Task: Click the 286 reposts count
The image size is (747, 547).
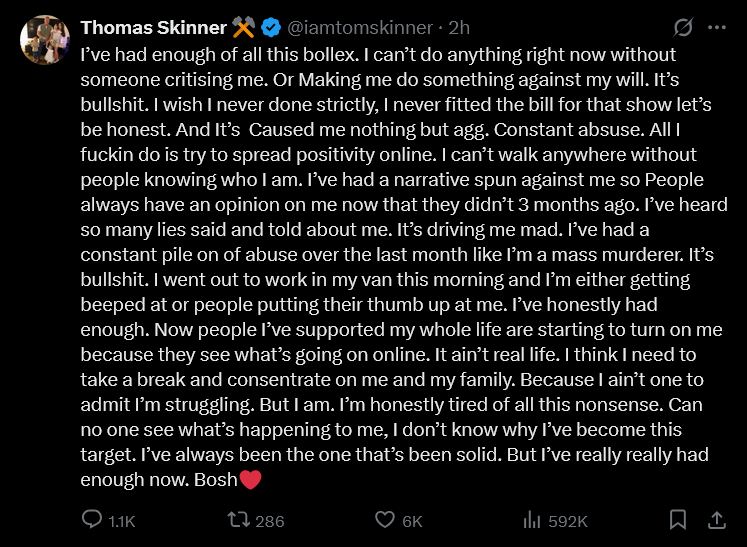Action: (x=270, y=521)
